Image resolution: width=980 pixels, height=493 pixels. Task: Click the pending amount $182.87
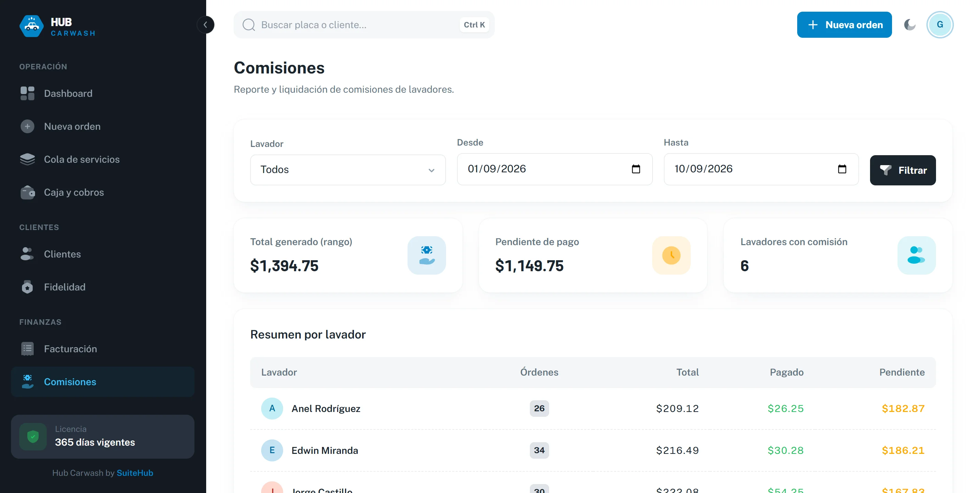click(903, 409)
